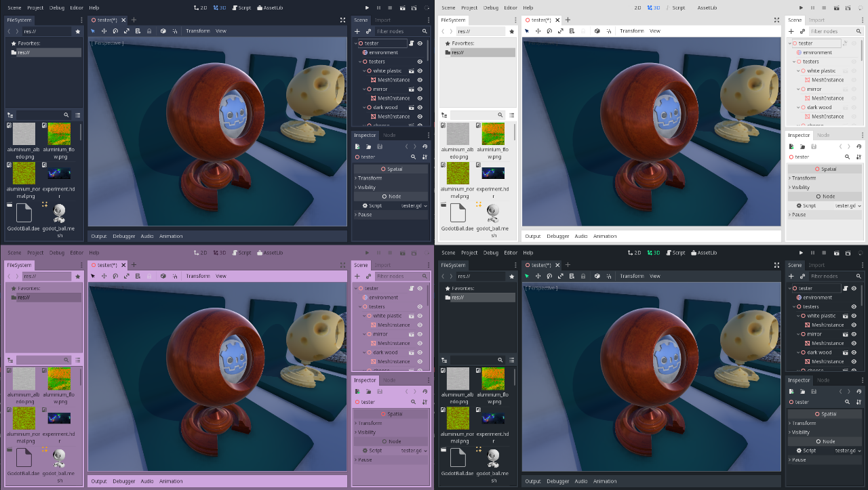The height and width of the screenshot is (490, 868).
Task: Click the Select mode arrow in light editor
Action: pyautogui.click(x=526, y=30)
